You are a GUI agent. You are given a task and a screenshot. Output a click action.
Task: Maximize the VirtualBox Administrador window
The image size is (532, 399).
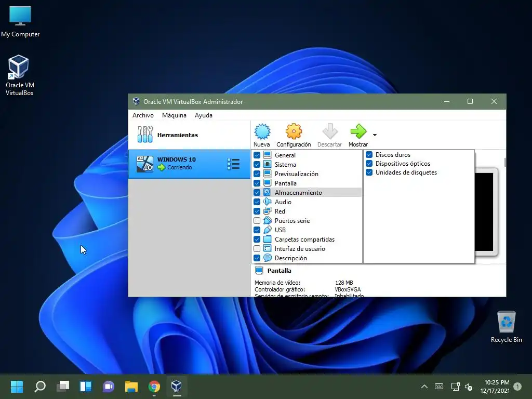[470, 101]
